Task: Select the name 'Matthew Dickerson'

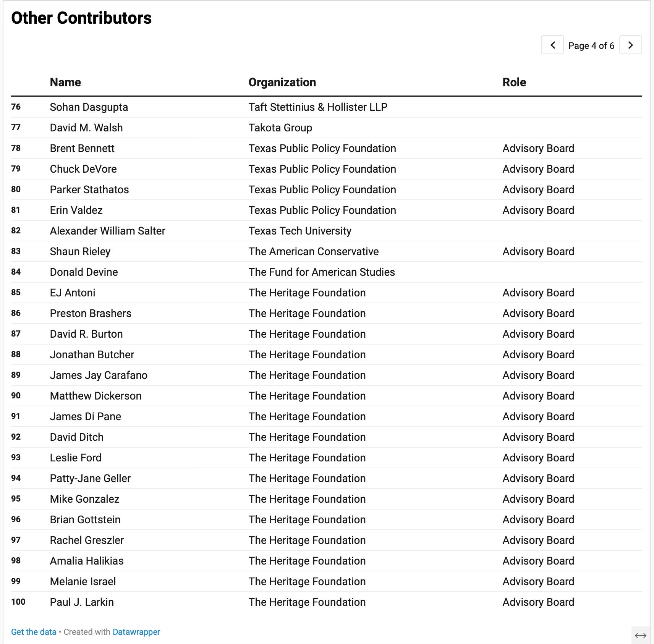Action: tap(96, 396)
